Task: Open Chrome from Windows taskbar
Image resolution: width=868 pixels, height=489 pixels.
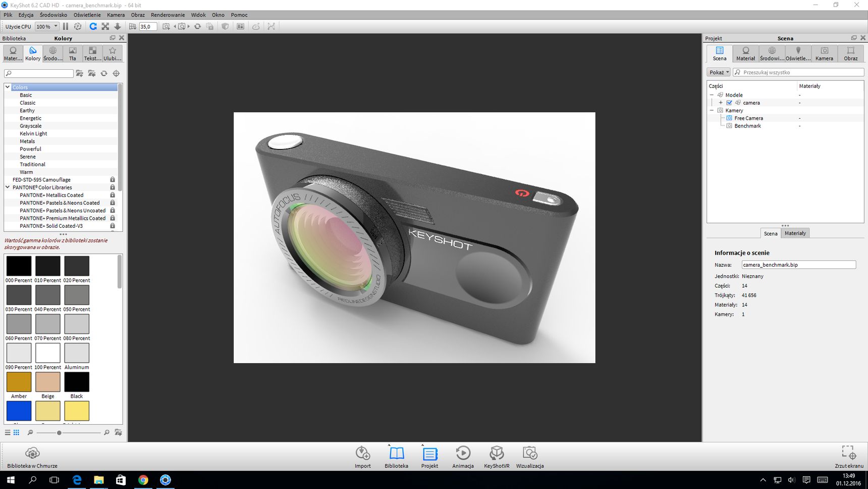Action: 143,480
